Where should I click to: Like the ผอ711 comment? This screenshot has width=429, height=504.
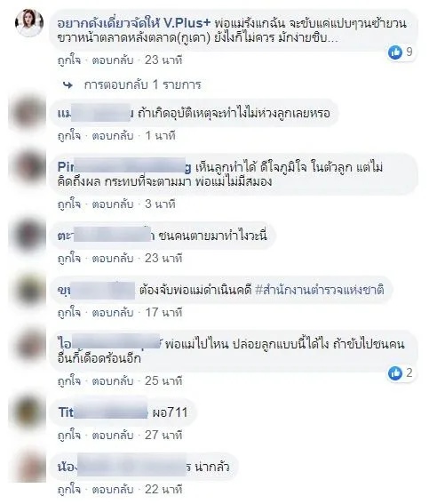pos(69,436)
